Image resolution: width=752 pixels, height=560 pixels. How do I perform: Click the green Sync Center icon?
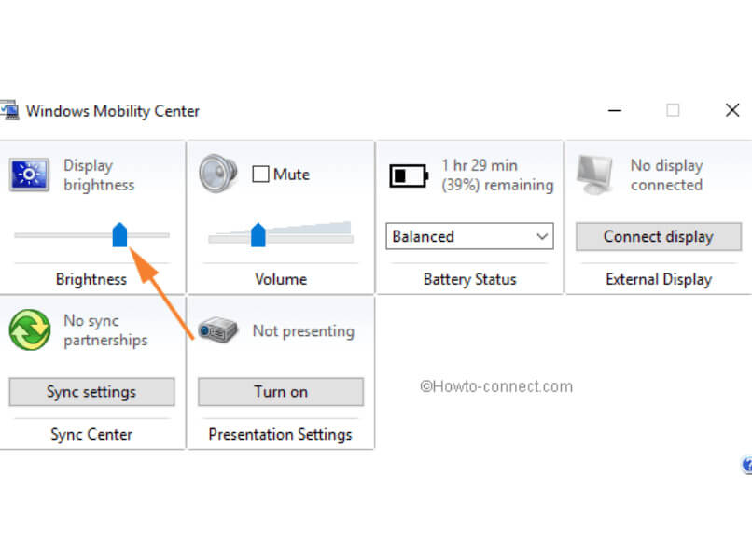[29, 330]
